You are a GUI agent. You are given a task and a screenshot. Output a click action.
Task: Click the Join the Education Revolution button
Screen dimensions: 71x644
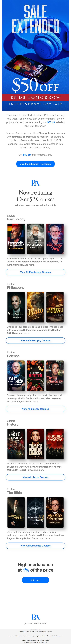point(35,164)
